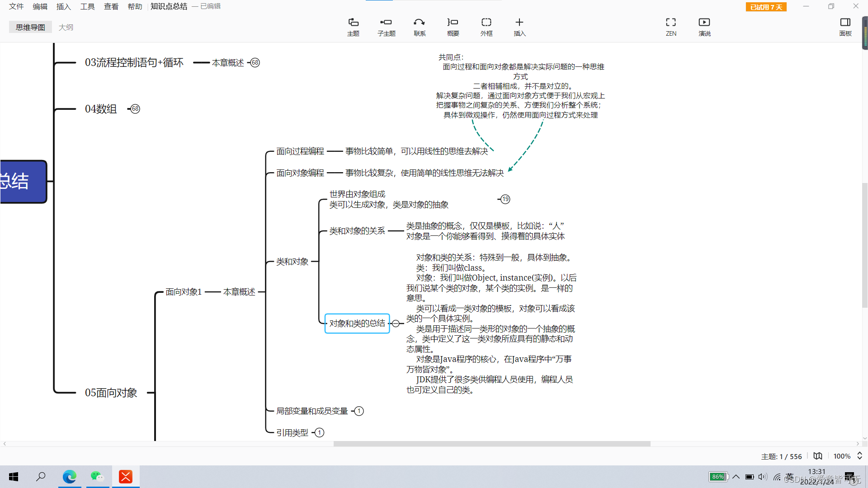Image resolution: width=868 pixels, height=488 pixels.
Task: Select 类和对象 topic
Action: click(292, 262)
